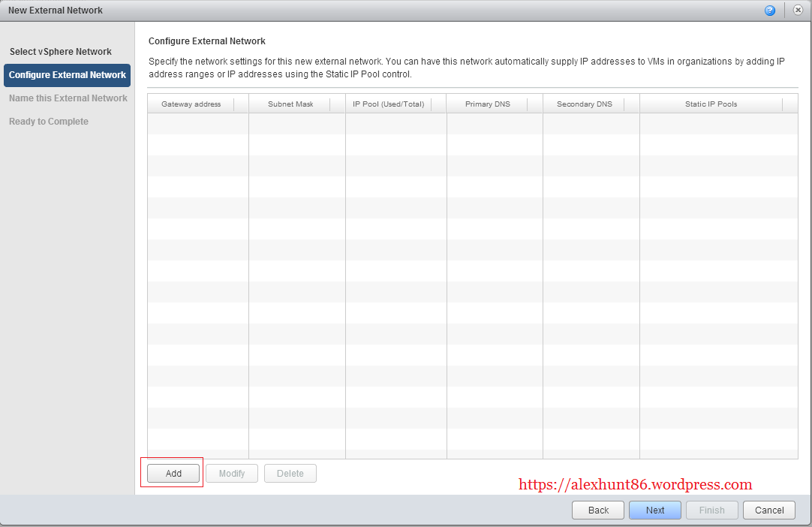The image size is (812, 527).
Task: Cancel the external network wizard
Action: click(769, 510)
